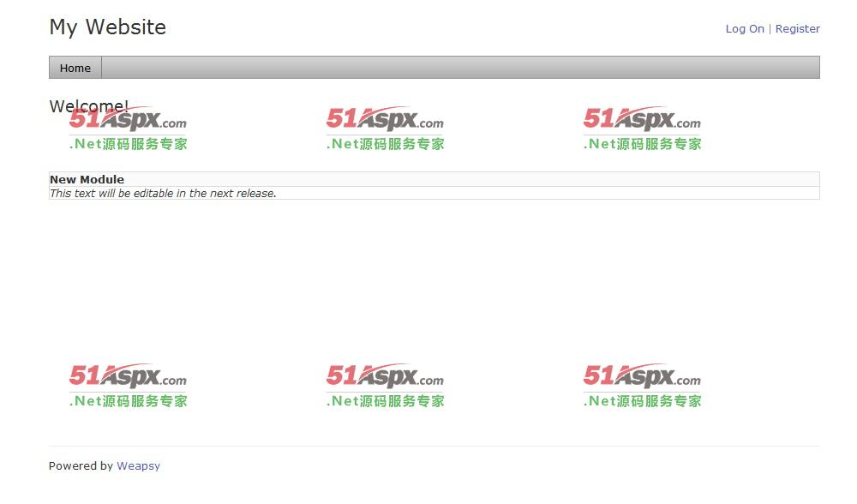
Task: Open the Log On link
Action: click(x=745, y=29)
